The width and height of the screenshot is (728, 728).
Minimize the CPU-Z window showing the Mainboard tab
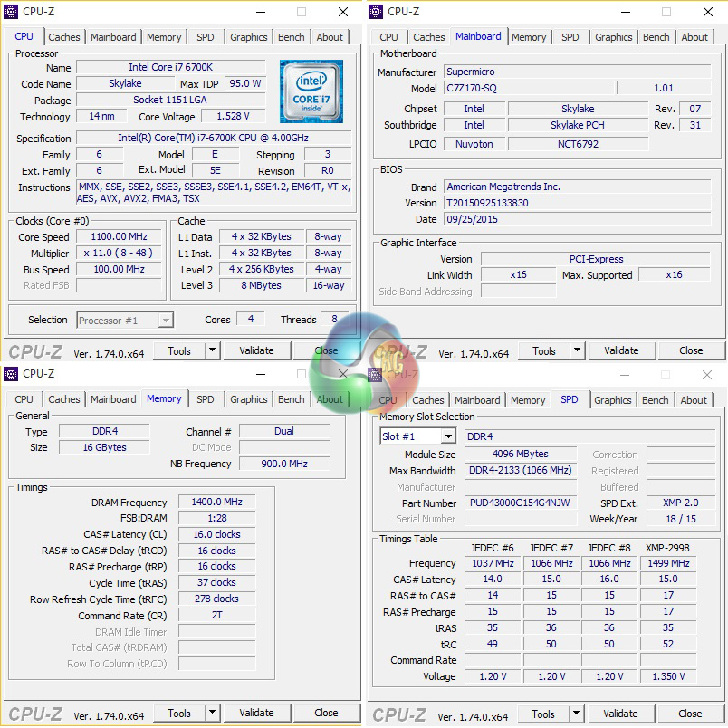click(623, 12)
